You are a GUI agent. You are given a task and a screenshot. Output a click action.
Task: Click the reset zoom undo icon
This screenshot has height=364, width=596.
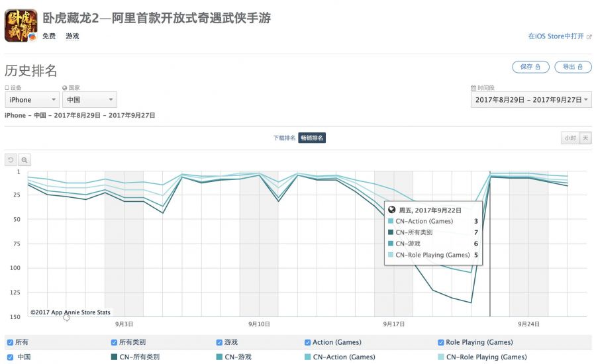[x=11, y=160]
